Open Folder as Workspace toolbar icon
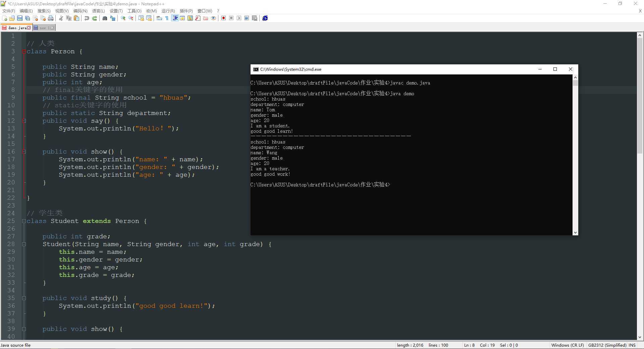Viewport: 644px width, 349px height. pyautogui.click(x=206, y=18)
